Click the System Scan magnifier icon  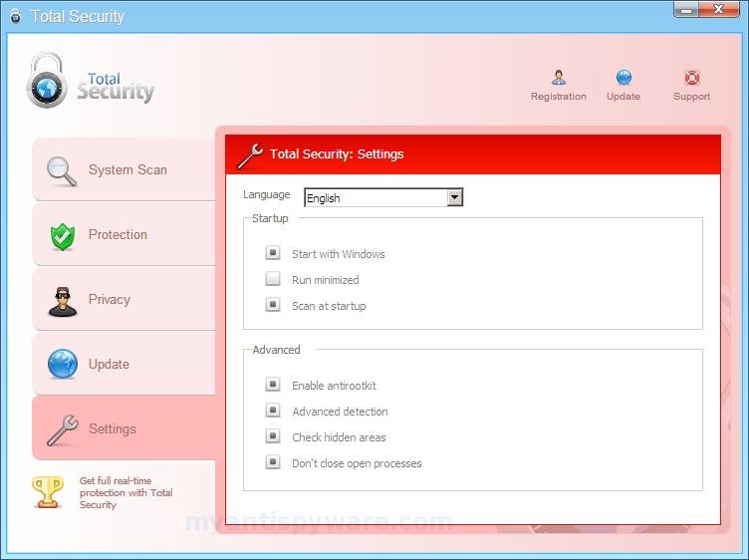(x=62, y=171)
